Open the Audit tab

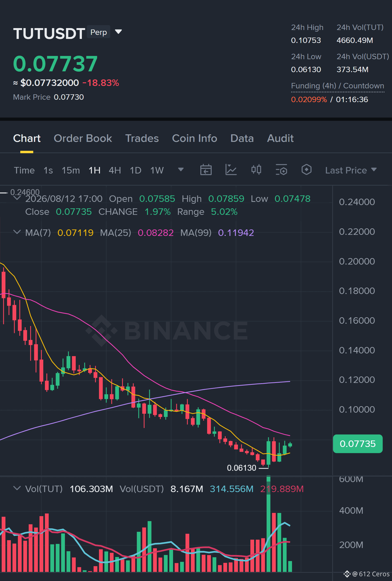click(x=280, y=138)
